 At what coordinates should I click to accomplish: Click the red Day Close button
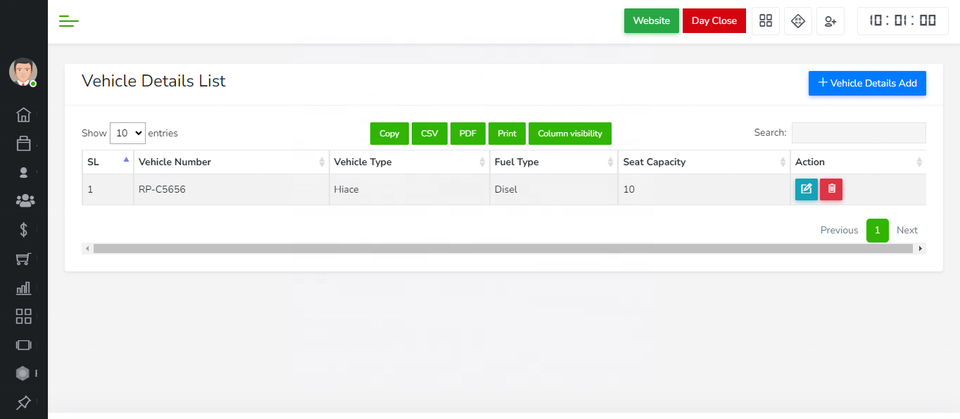point(714,21)
